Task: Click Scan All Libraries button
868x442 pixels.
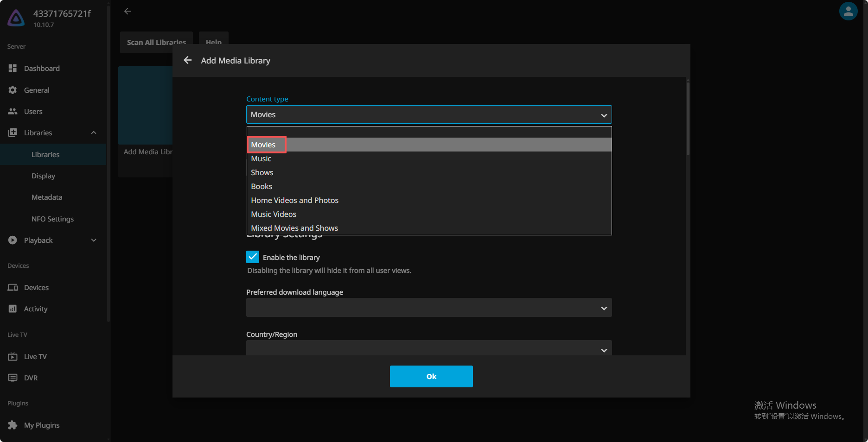Action: pyautogui.click(x=156, y=42)
